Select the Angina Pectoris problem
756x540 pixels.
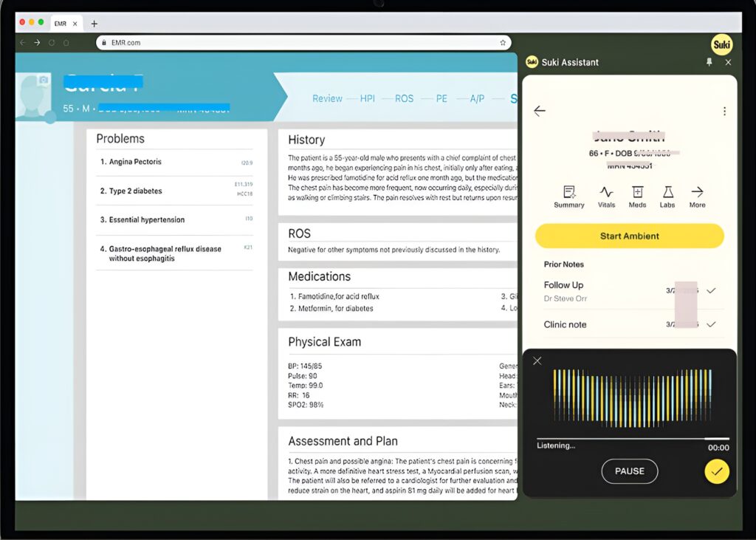(x=174, y=162)
